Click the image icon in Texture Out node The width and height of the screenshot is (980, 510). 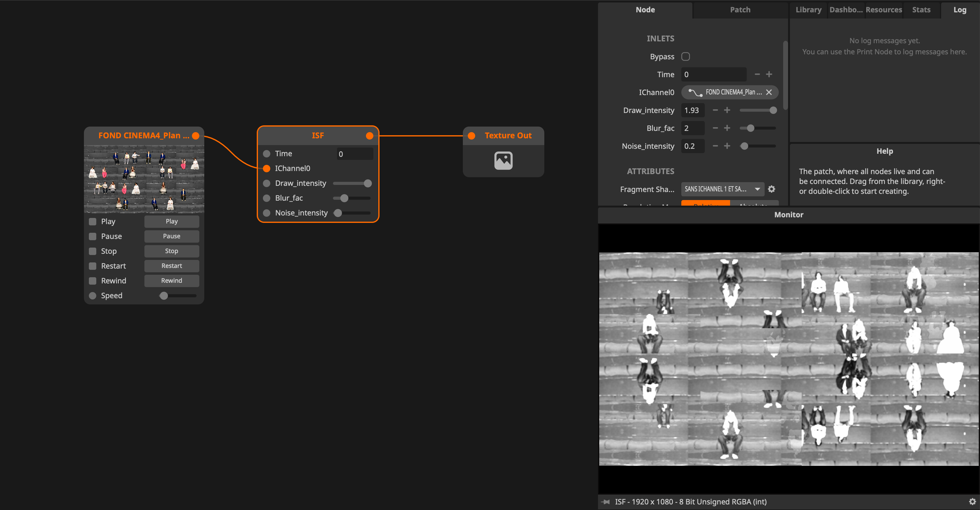coord(503,161)
